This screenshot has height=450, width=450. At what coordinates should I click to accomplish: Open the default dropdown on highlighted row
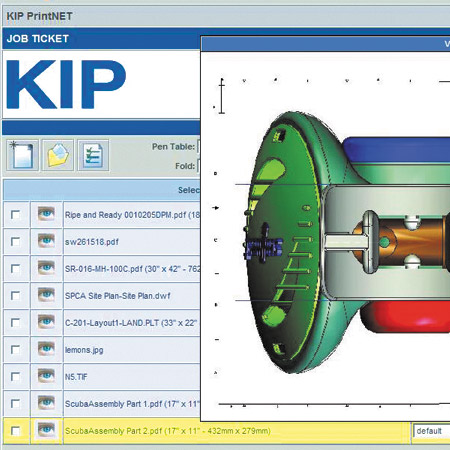pyautogui.click(x=432, y=431)
